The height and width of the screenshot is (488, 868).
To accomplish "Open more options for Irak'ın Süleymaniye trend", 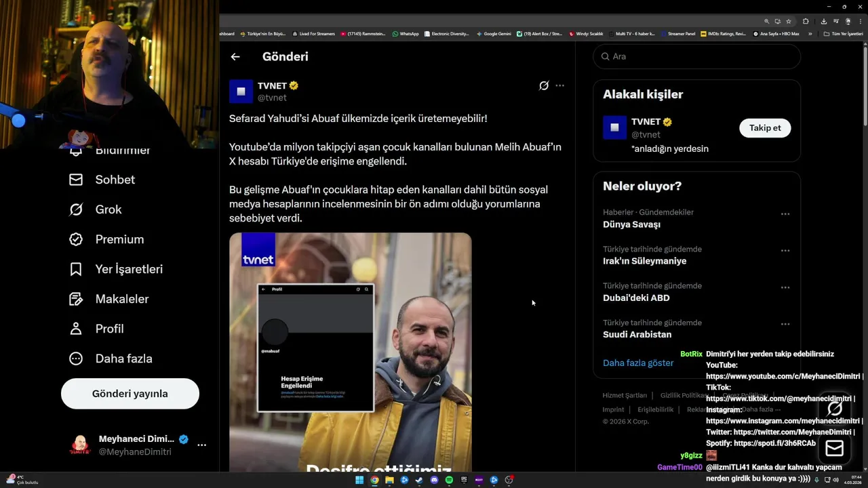I will pyautogui.click(x=785, y=251).
